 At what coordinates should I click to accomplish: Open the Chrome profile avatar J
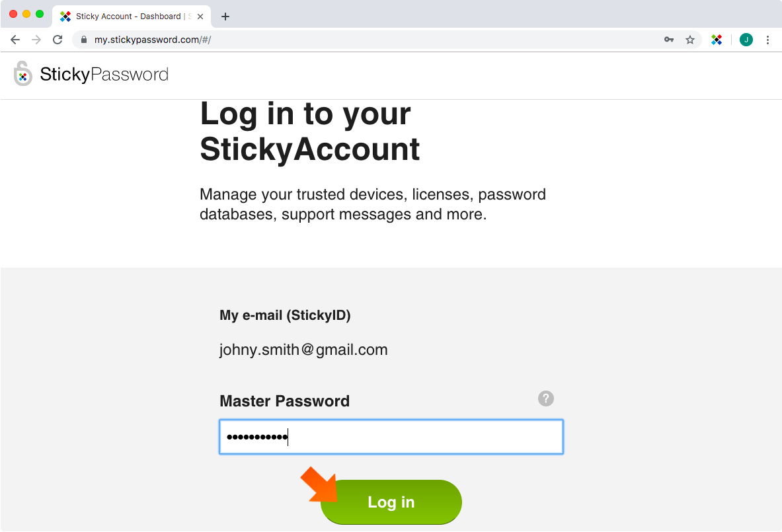click(x=746, y=40)
